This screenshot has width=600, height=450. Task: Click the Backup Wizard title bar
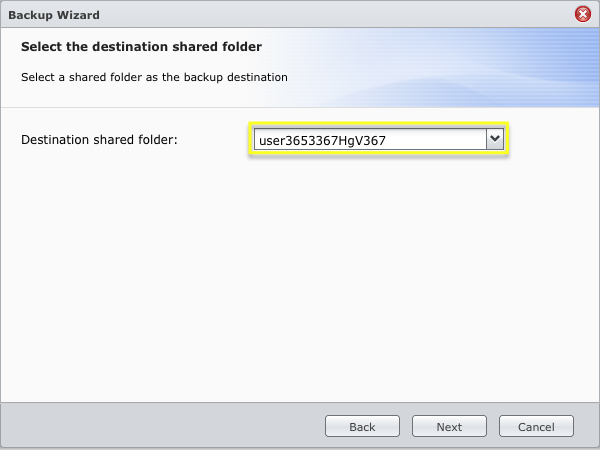pyautogui.click(x=287, y=15)
